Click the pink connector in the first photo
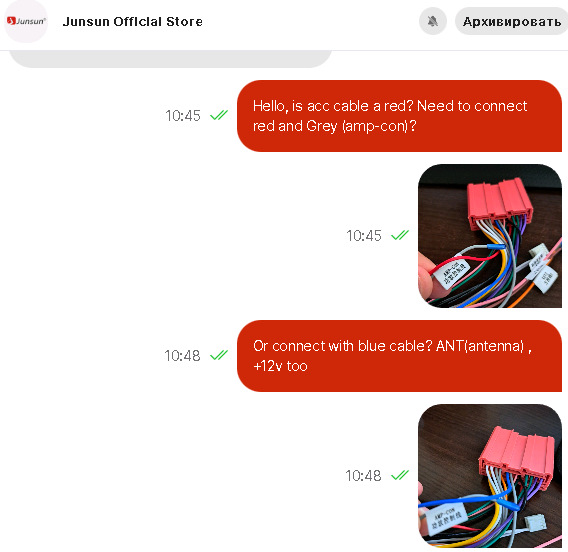 500,205
